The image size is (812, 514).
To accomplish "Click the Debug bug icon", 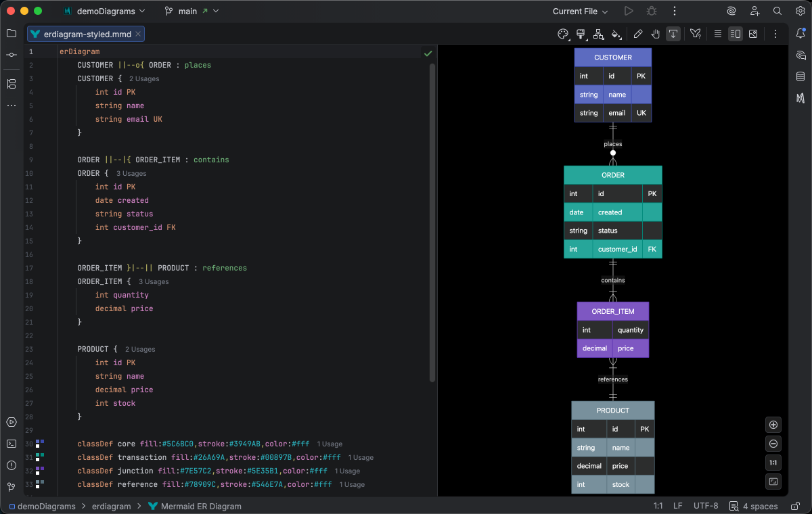I will pos(652,11).
